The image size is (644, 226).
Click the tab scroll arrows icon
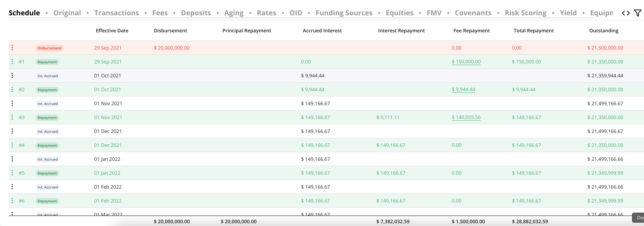click(x=626, y=13)
